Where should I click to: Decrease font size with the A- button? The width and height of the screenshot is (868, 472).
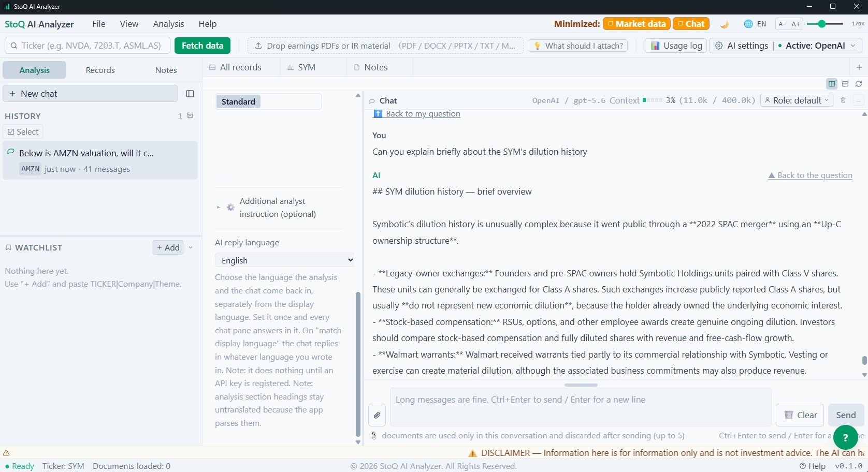[x=782, y=24]
